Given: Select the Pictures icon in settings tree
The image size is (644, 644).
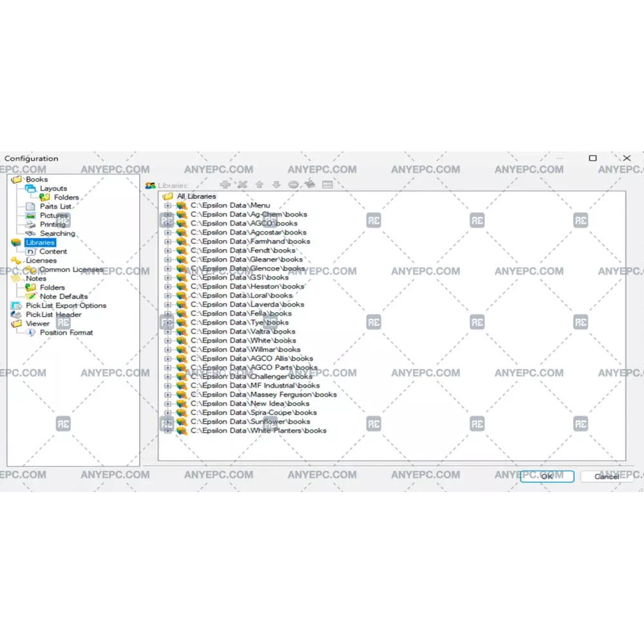Looking at the screenshot, I should [30, 216].
